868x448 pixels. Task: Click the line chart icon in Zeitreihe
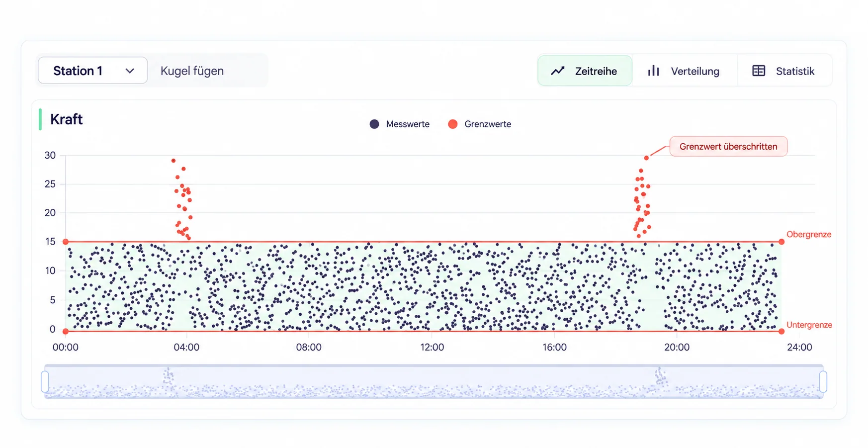coord(558,71)
